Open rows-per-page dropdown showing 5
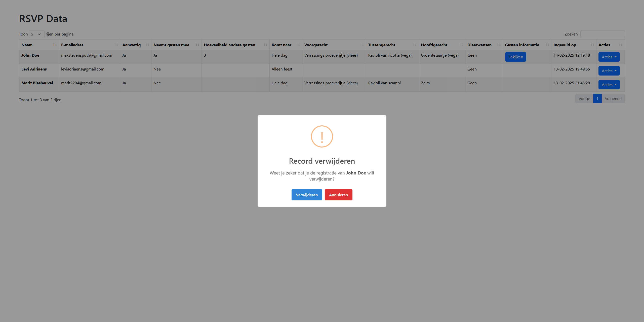 pyautogui.click(x=36, y=34)
